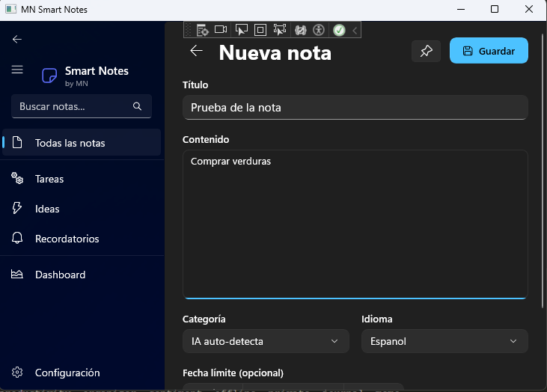The height and width of the screenshot is (392, 547).
Task: Toggle the hamburger navigation menu
Action: (17, 70)
